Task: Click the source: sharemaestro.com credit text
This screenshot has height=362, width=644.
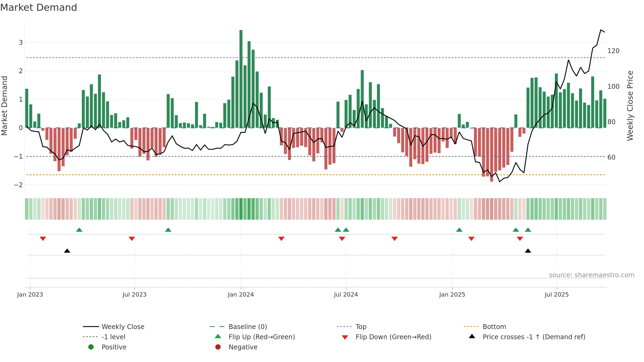Action: (592, 275)
